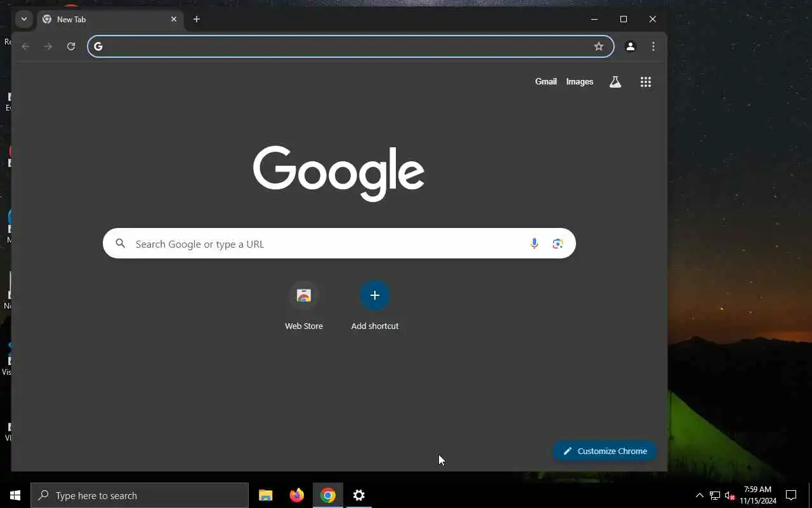Screen dimensions: 812x508
Task: Click the taskbar Type here to search box
Action: (x=140, y=495)
